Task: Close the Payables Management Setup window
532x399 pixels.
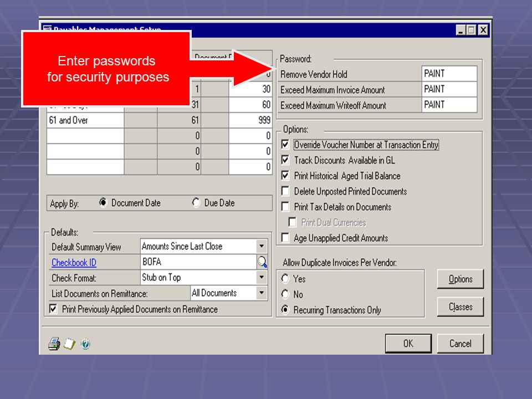Action: click(x=483, y=30)
